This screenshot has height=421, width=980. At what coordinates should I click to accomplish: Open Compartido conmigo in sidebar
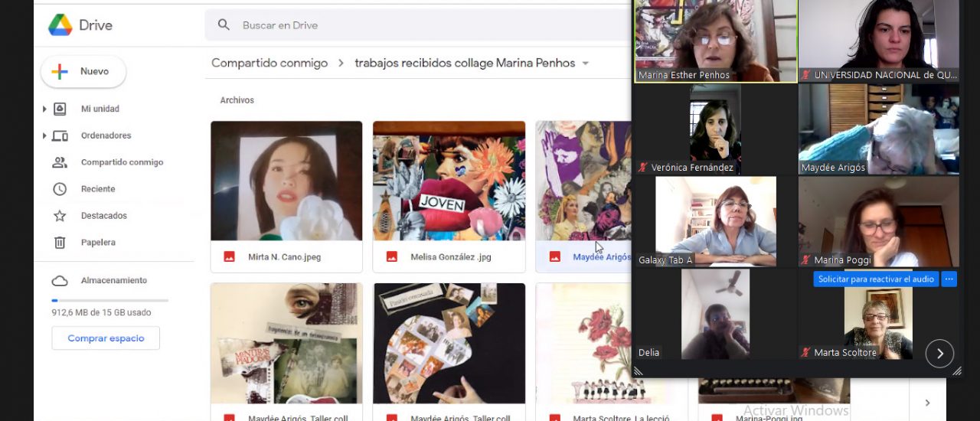point(122,162)
